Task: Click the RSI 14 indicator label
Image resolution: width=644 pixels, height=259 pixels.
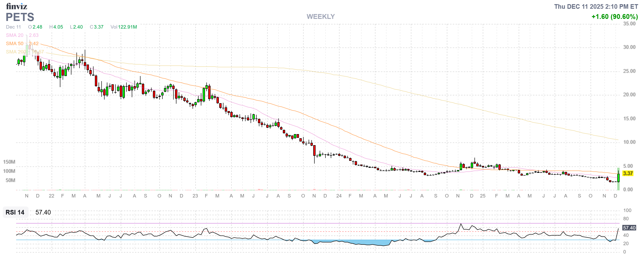Action: coord(15,212)
